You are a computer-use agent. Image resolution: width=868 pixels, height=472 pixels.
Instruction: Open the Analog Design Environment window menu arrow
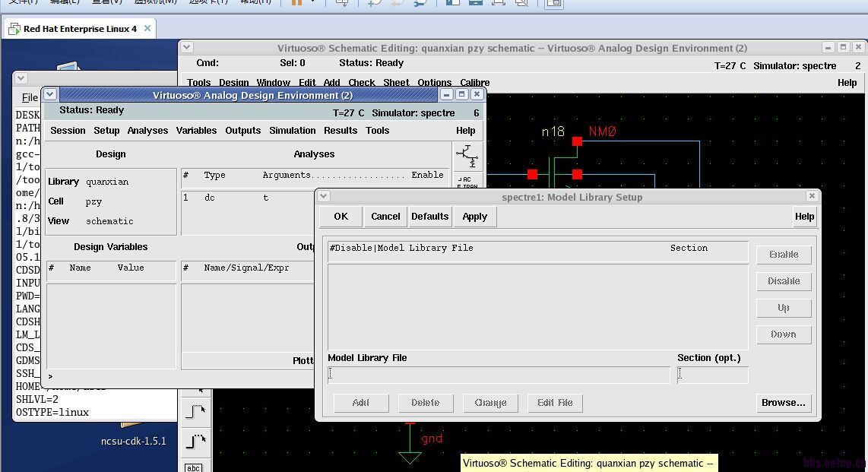(x=50, y=95)
